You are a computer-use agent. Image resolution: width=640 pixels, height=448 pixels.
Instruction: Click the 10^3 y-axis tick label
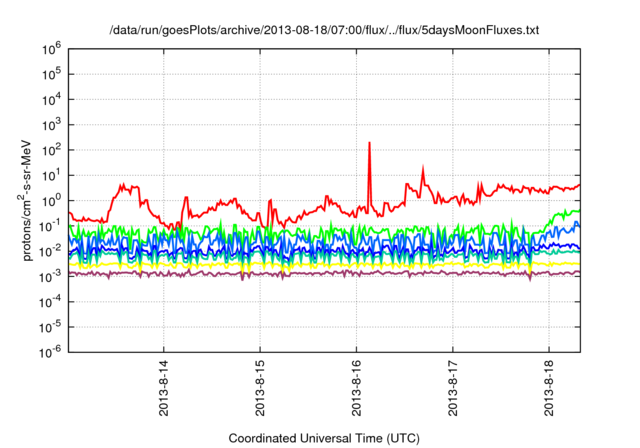coord(51,125)
